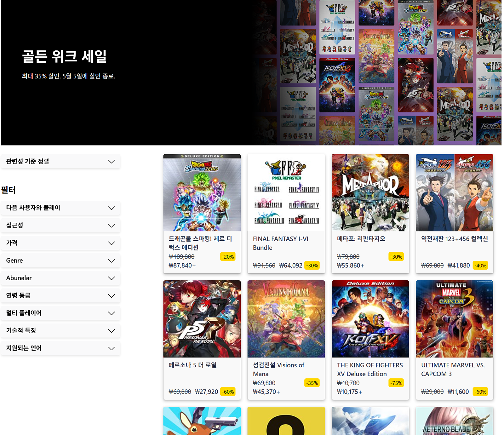The height and width of the screenshot is (435, 504).
Task: Click the -20% discount badge on Dragon Ball
Action: 228,257
